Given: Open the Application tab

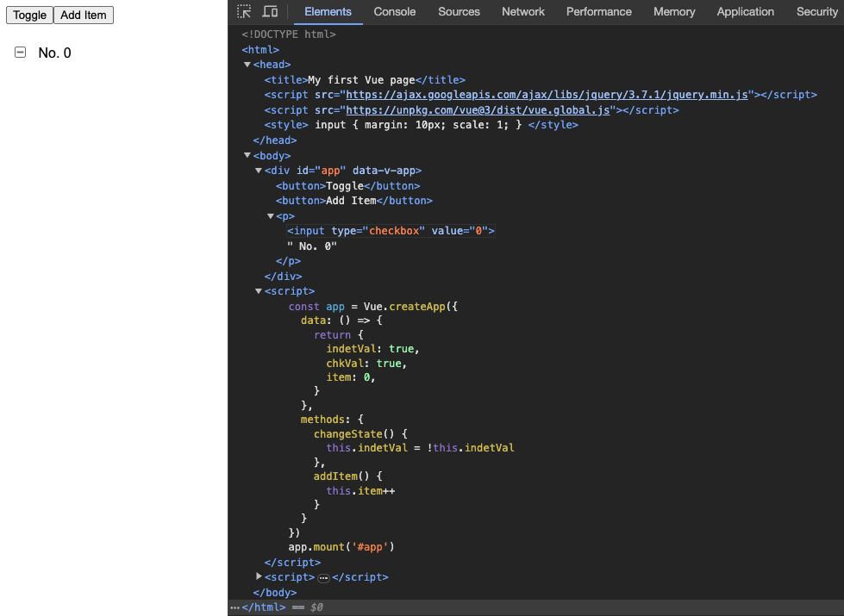Looking at the screenshot, I should (x=745, y=11).
